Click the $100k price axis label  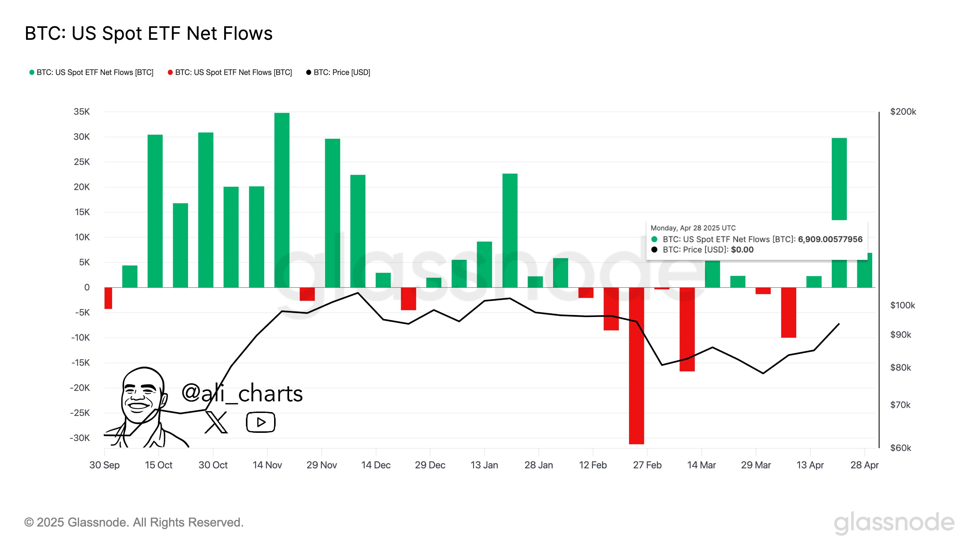[x=903, y=305]
